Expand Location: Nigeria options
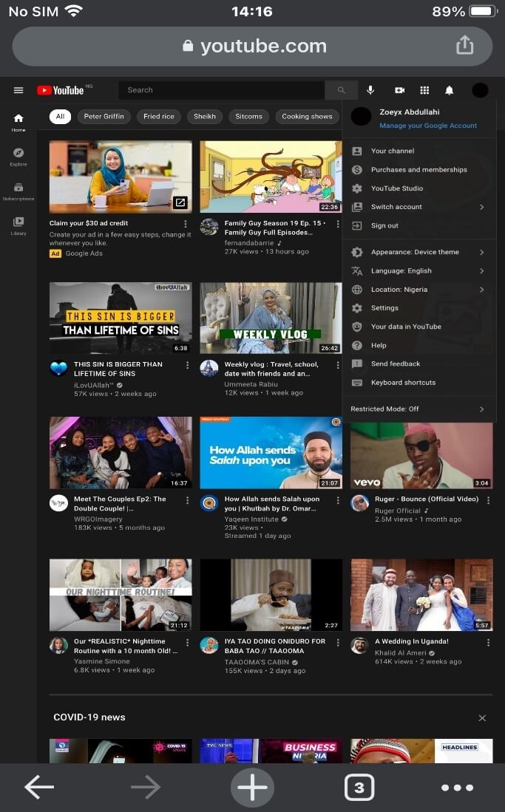505x812 pixels. click(x=419, y=290)
